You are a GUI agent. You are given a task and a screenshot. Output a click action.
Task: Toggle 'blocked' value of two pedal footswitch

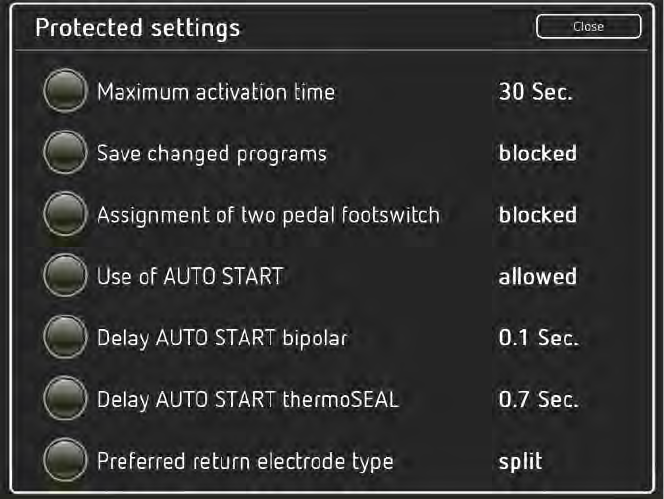tap(537, 215)
